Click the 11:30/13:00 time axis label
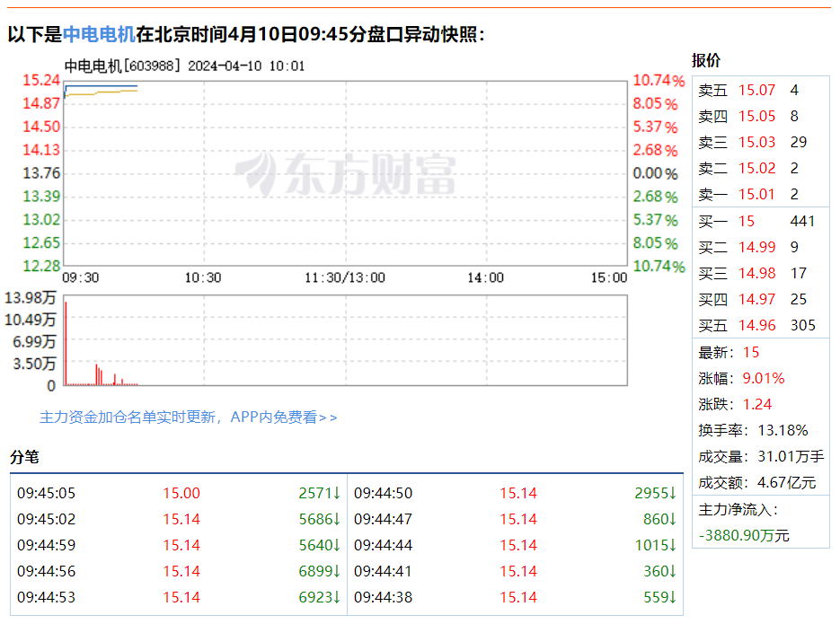This screenshot has width=840, height=624. pos(345,277)
